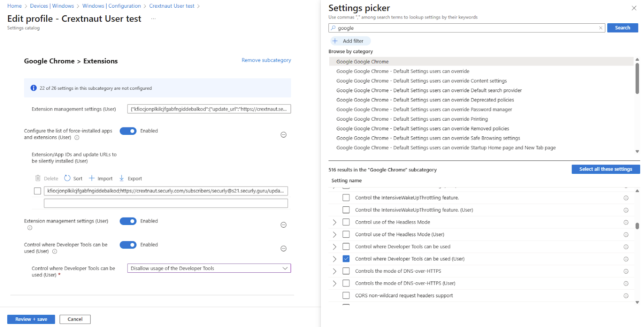Click the settings results scrollbar thumb
The height and width of the screenshot is (327, 644).
tap(637, 226)
